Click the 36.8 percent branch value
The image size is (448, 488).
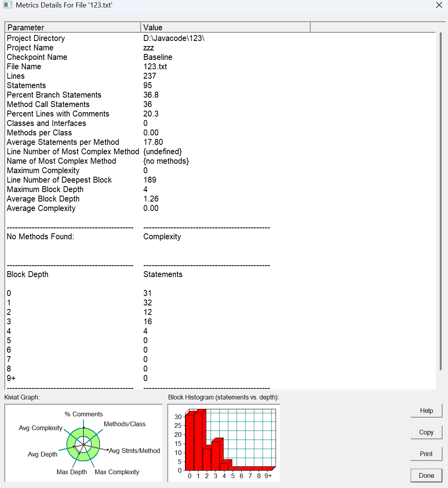pos(151,95)
